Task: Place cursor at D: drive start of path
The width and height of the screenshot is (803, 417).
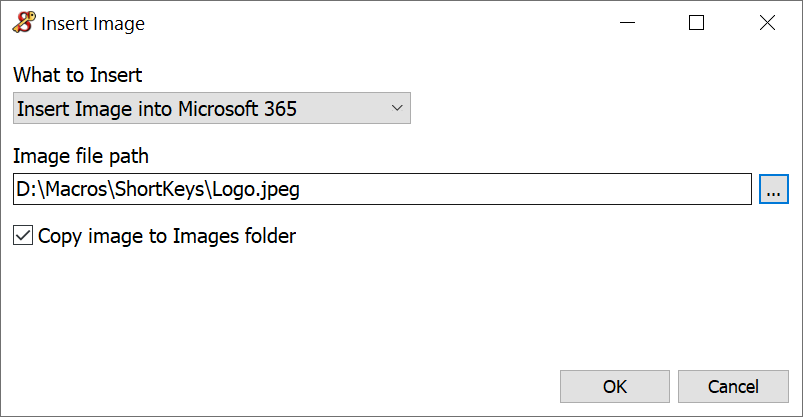Action: 26,189
